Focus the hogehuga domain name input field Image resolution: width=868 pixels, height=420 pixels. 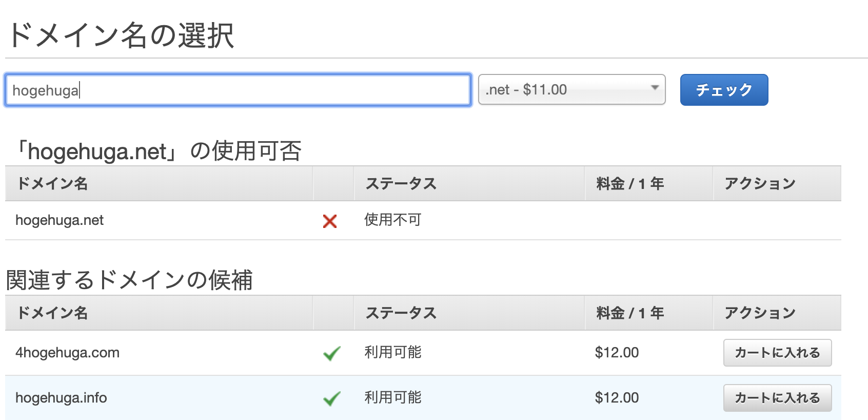coord(238,90)
